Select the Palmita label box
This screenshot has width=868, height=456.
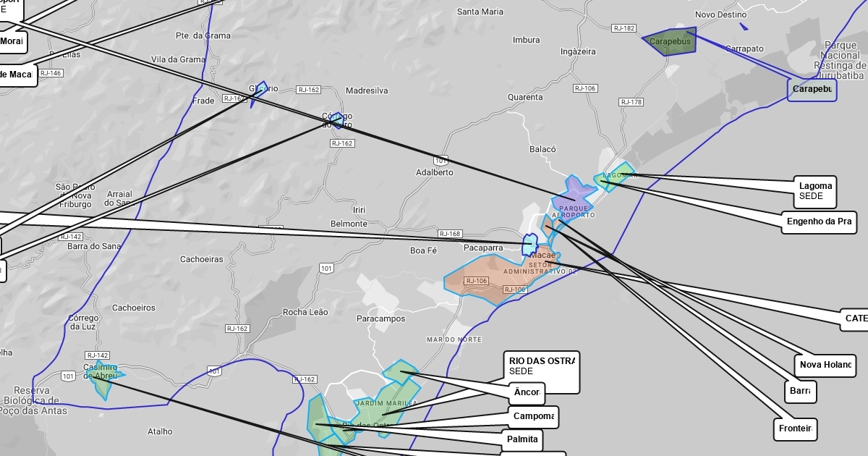[x=522, y=439]
